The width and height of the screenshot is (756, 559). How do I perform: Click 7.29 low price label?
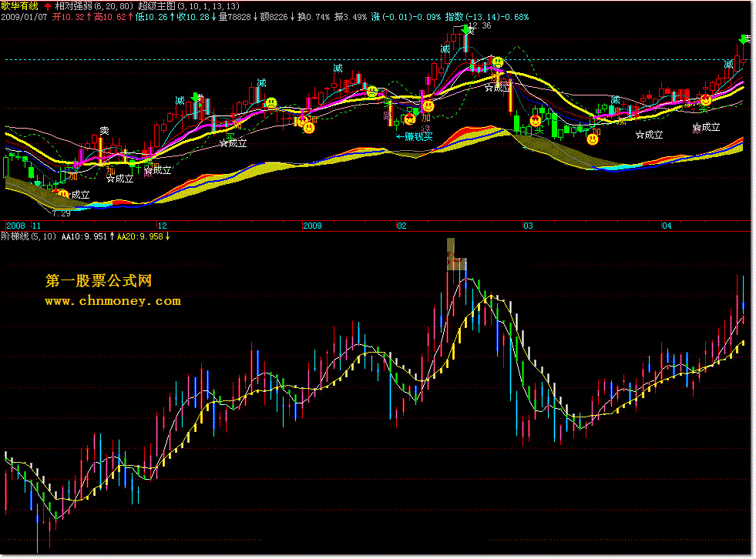[x=61, y=213]
